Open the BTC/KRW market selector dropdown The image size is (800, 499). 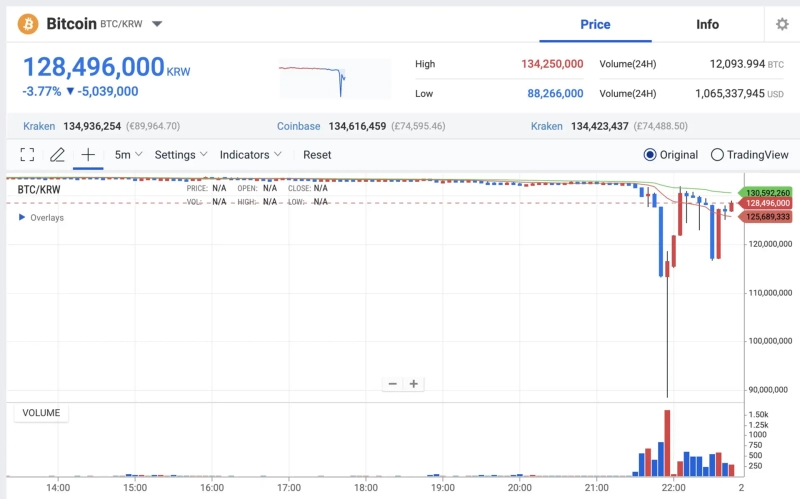(157, 24)
